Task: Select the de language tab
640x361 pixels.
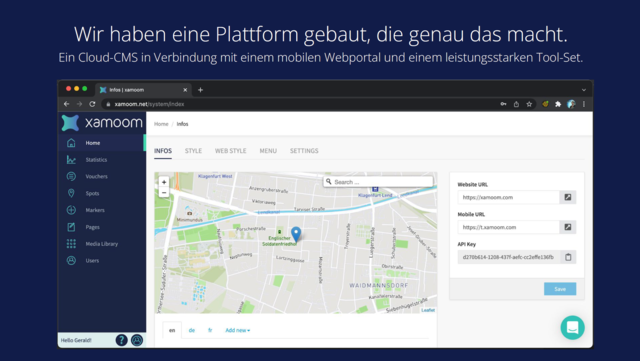Action: (x=192, y=330)
